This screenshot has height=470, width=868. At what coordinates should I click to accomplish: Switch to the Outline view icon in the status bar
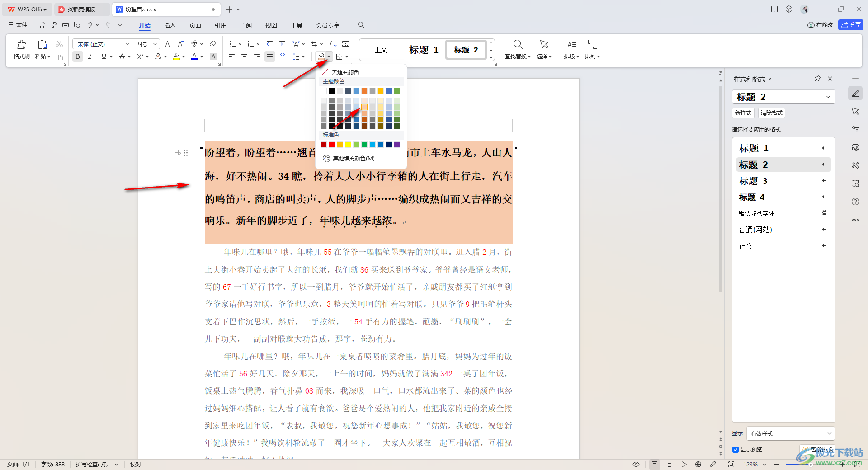pos(669,464)
